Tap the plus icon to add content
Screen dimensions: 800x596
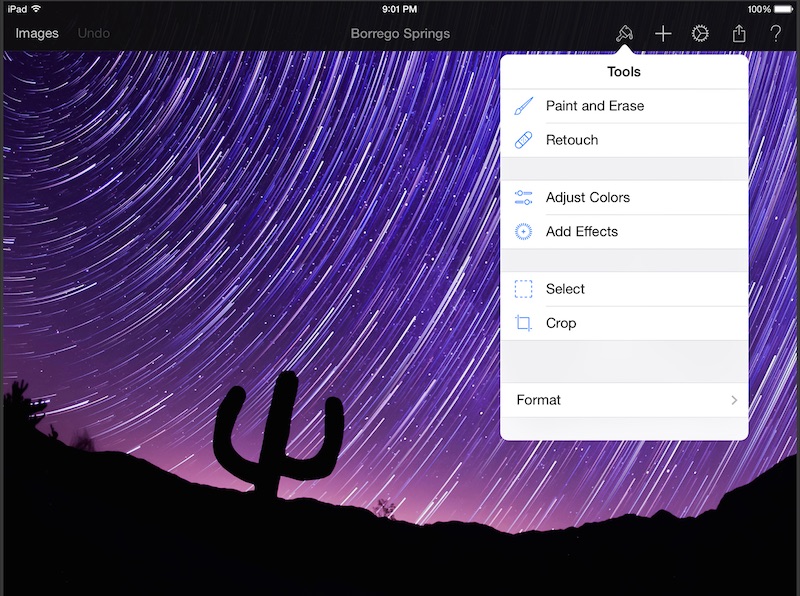coord(662,33)
